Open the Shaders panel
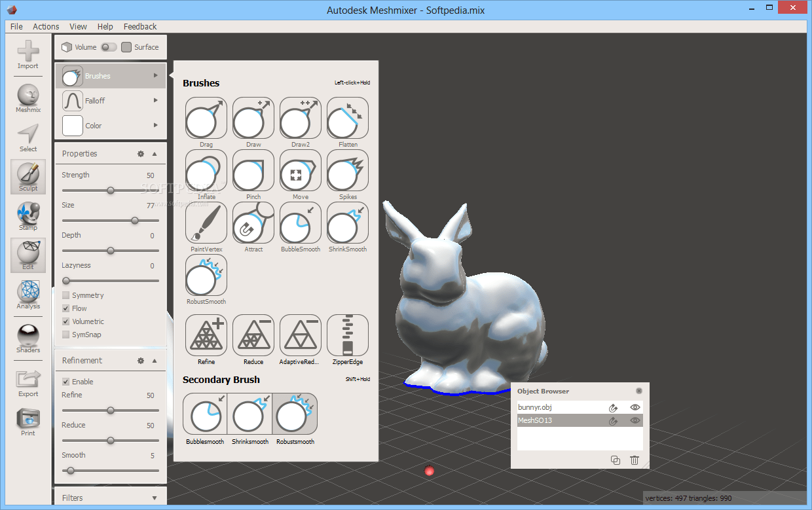The width and height of the screenshot is (812, 510). coord(28,338)
